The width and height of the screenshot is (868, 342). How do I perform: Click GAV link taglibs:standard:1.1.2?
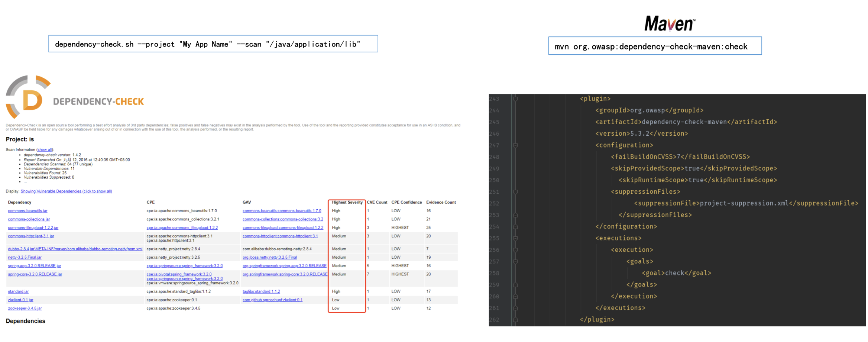(261, 292)
